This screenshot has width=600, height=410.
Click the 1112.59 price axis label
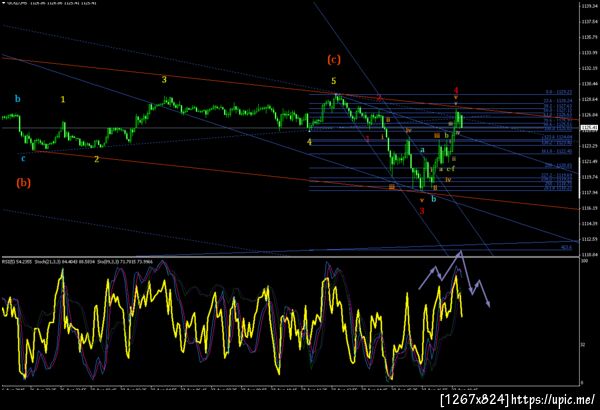590,239
